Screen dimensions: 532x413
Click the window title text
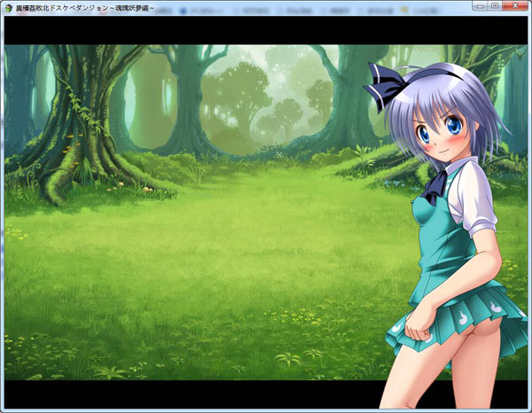pyautogui.click(x=85, y=9)
